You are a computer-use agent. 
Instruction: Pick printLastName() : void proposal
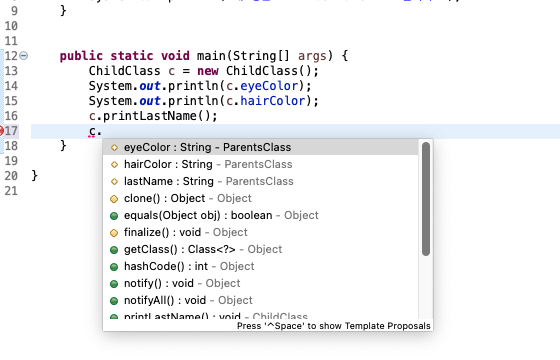pyautogui.click(x=260, y=315)
